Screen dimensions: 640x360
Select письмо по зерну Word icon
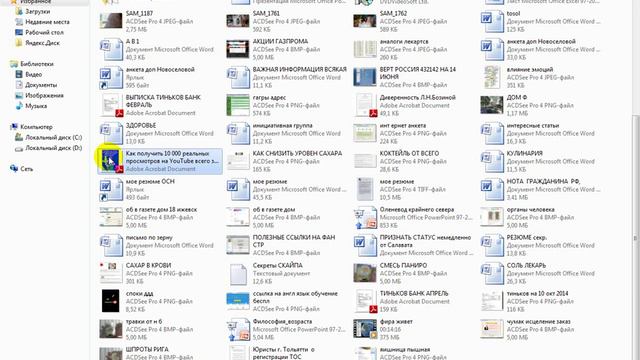coord(111,246)
